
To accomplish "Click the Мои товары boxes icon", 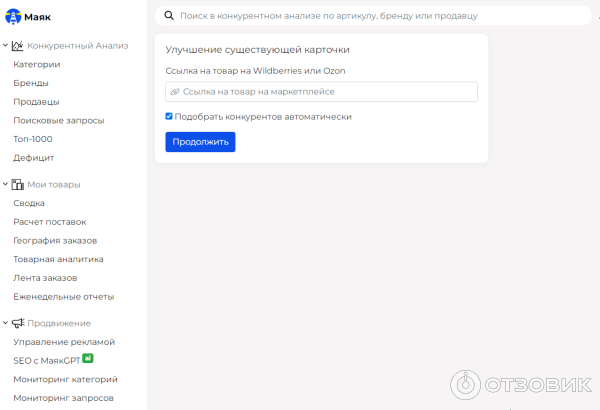I will [x=18, y=184].
